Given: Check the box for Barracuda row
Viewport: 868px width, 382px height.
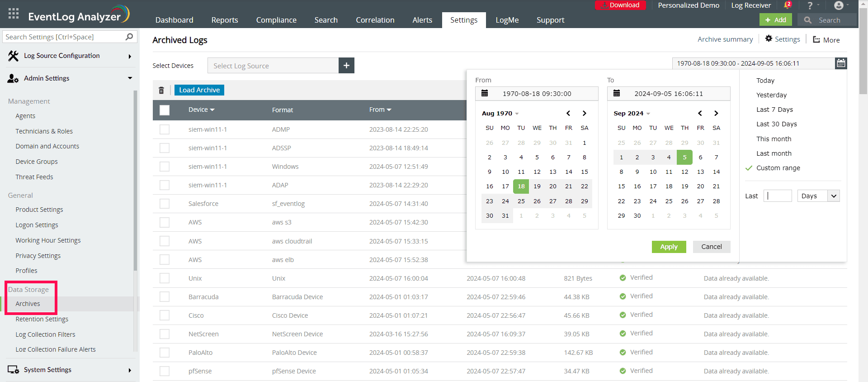Looking at the screenshot, I should click(165, 297).
